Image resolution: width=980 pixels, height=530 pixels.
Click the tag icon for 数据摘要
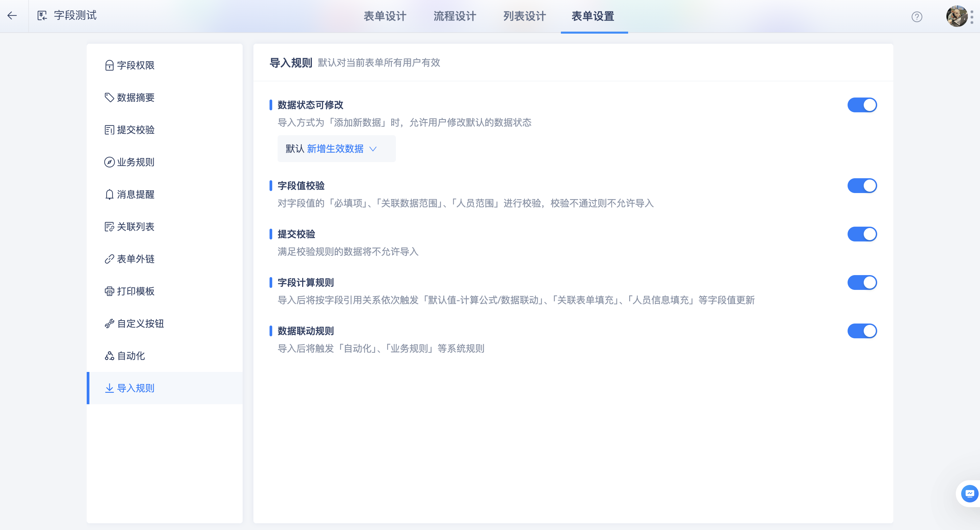click(109, 98)
